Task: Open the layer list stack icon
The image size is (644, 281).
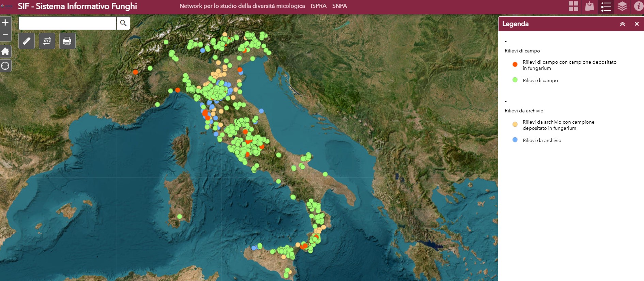Action: [622, 6]
